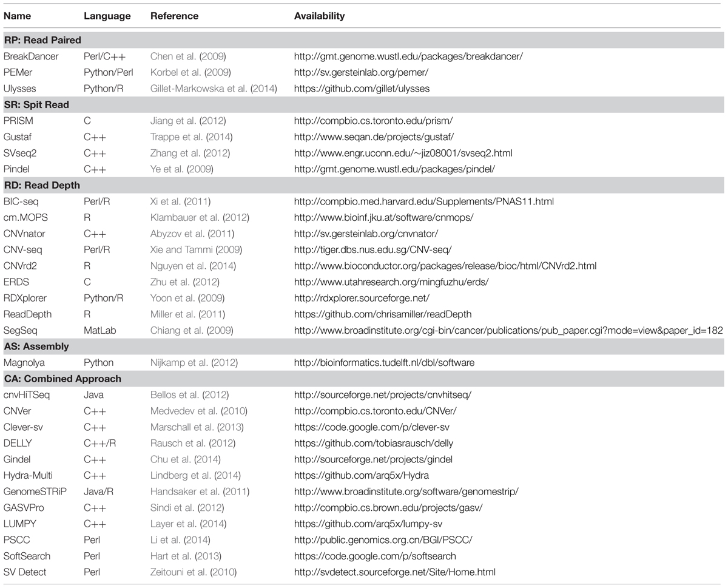728x588 pixels.
Task: Open the ERDS utahresearch URL
Action: [x=391, y=282]
